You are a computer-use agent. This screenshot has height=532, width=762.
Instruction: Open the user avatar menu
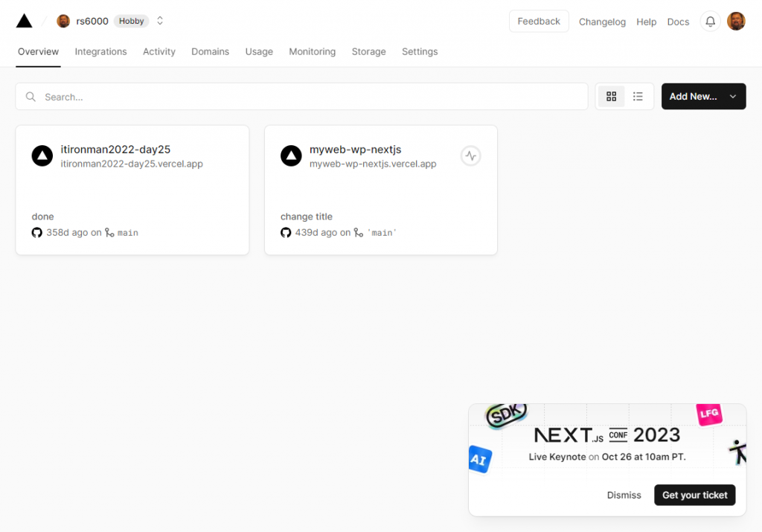point(736,22)
